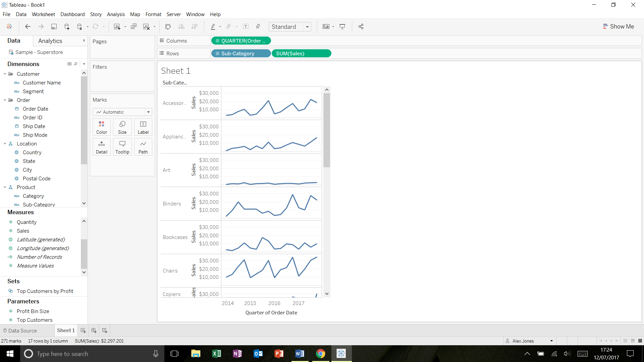Click Swap Rows and Columns icon
Screen dimensions: 644x362
click(168, 27)
